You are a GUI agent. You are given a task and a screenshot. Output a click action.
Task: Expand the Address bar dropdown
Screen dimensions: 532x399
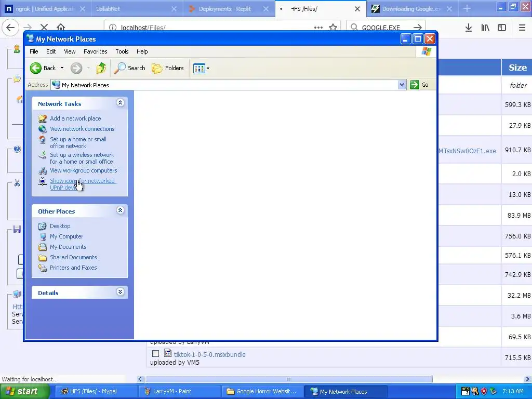click(402, 85)
